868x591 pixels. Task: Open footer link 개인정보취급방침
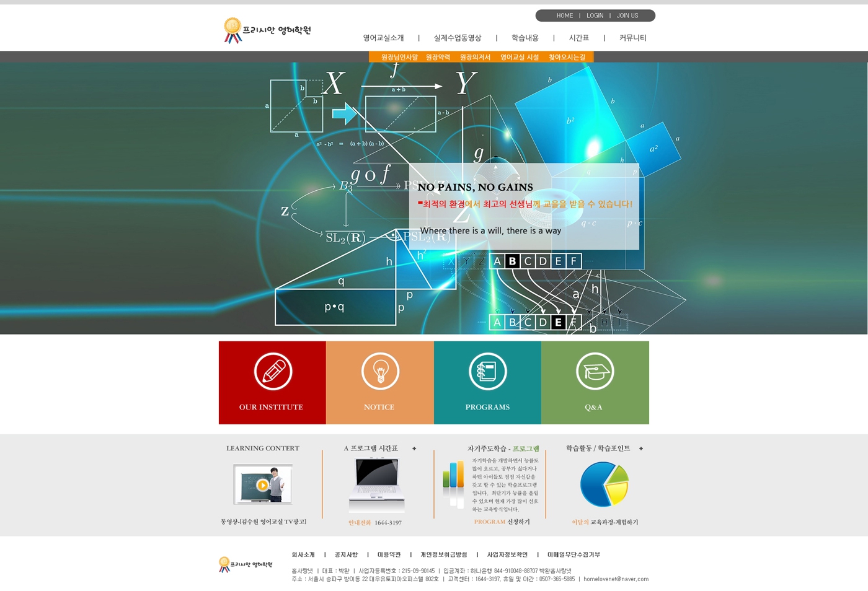tap(444, 554)
